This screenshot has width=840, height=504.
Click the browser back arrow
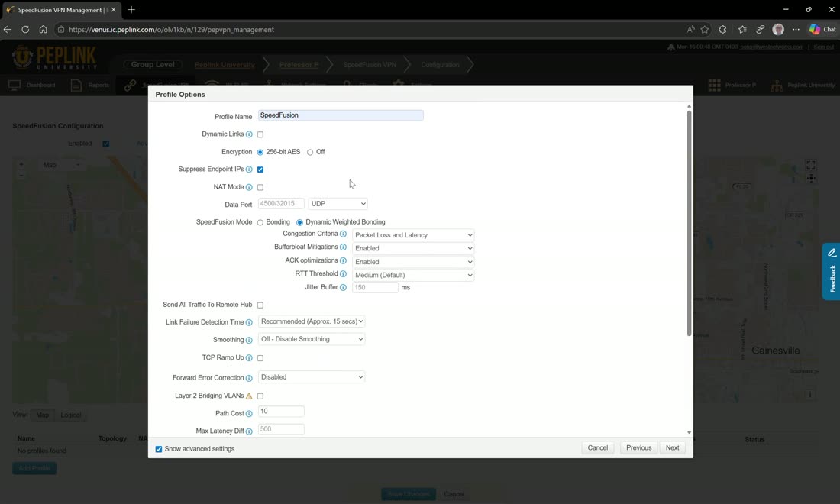point(8,30)
